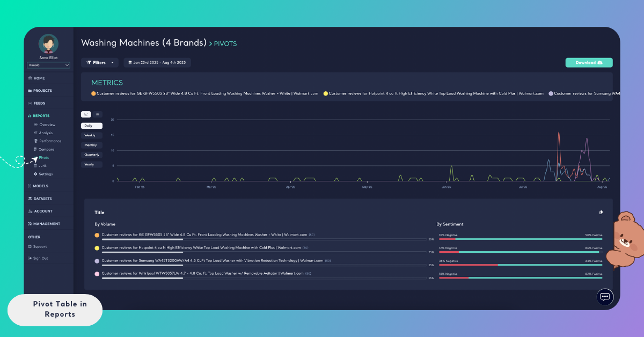This screenshot has height=337, width=644.
Task: Click Samsung WA45T3200AW/A4 review title
Action: pyautogui.click(x=213, y=260)
